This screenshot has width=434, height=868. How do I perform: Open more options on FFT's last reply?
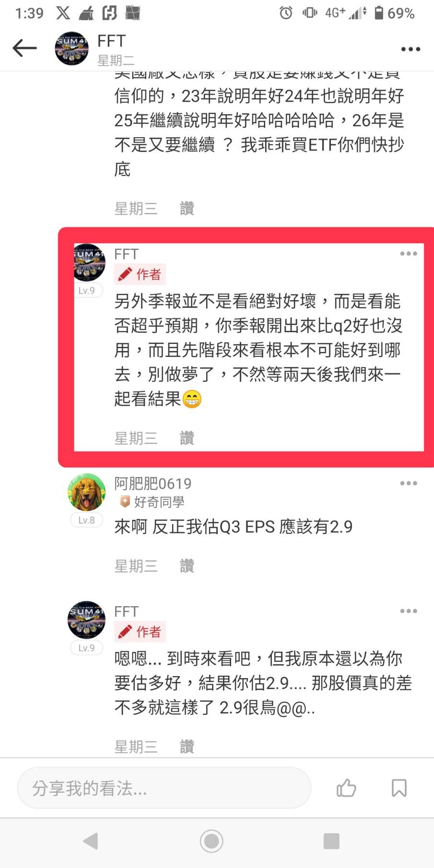coord(409,611)
